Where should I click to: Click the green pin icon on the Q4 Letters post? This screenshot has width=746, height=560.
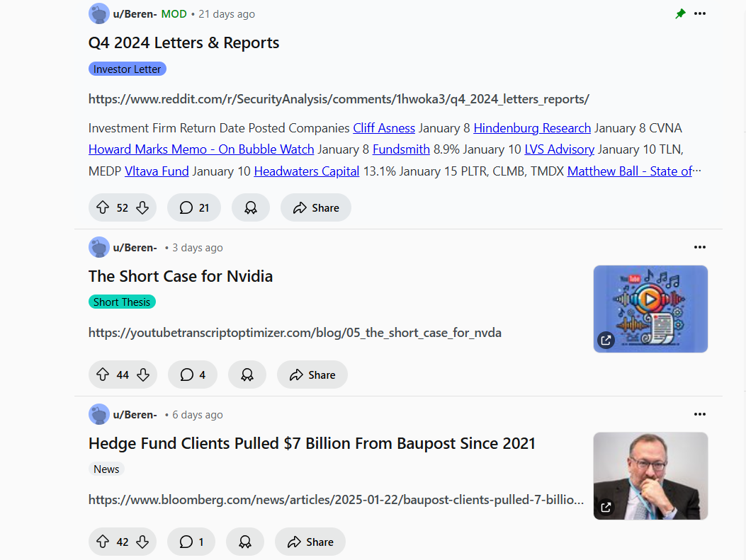coord(680,13)
